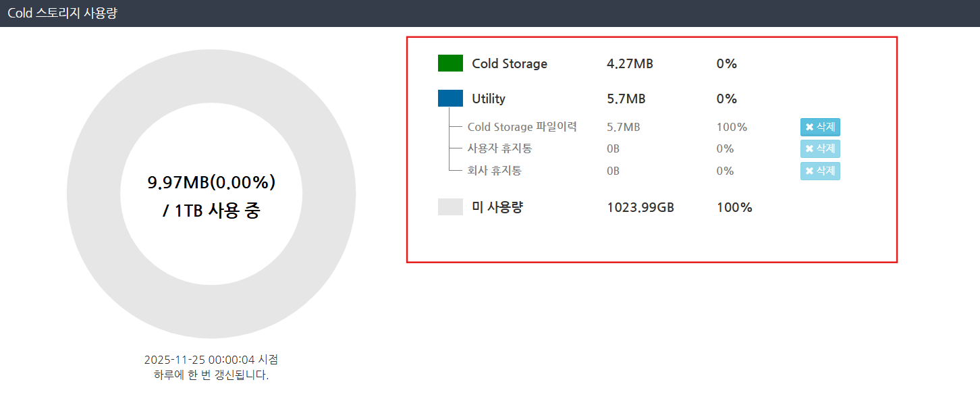Click the 하루에 한 번 갱신됩니다 notice text
The image size is (980, 409).
[211, 375]
